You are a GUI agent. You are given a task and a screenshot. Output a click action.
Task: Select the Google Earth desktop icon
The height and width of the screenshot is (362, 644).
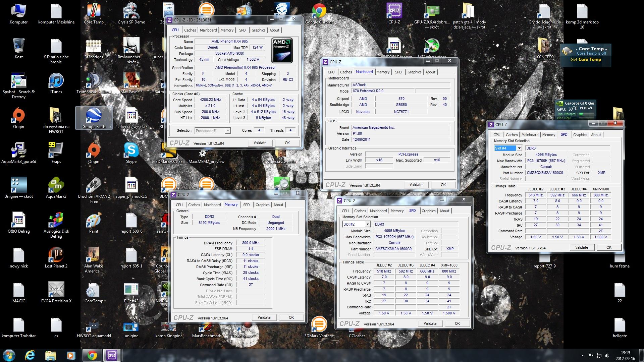point(94,119)
